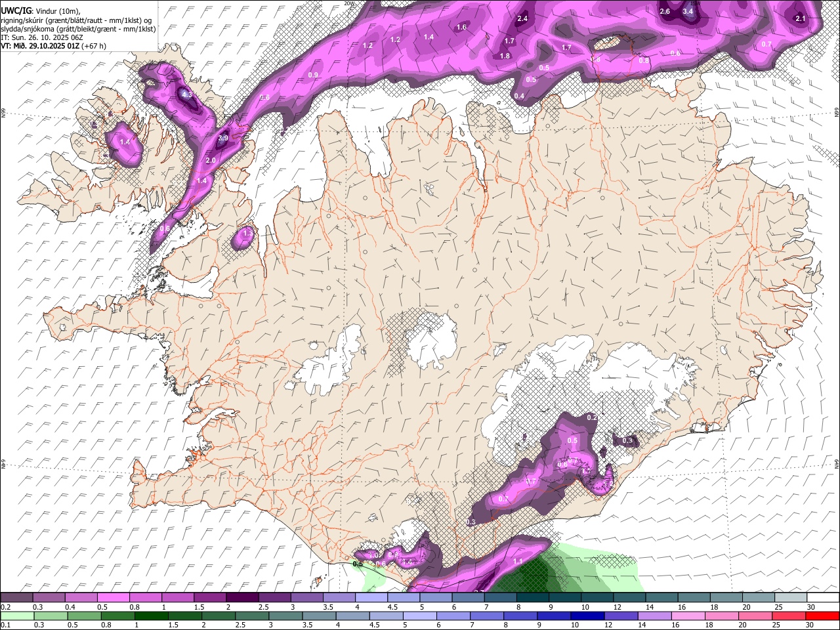Pick the lilac 14 swatch in lower legend row

tap(654, 616)
